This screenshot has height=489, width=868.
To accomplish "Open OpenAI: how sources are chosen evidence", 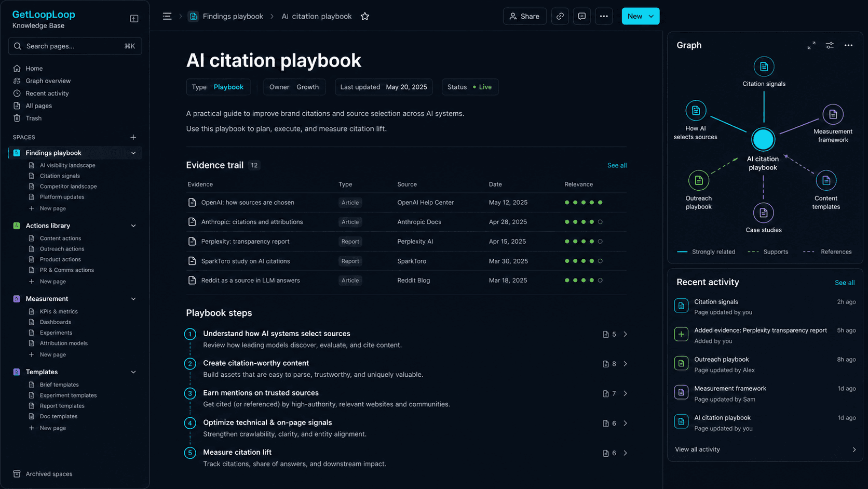I will pyautogui.click(x=248, y=203).
